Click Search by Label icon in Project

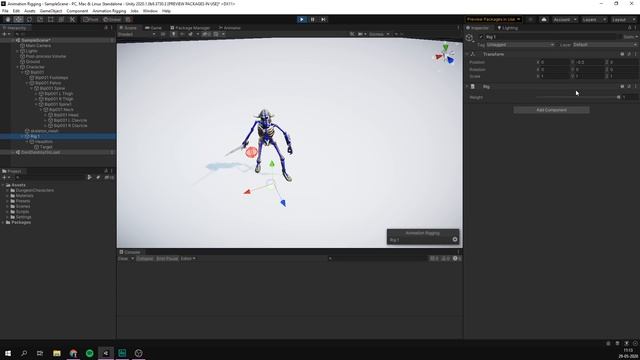click(98, 178)
